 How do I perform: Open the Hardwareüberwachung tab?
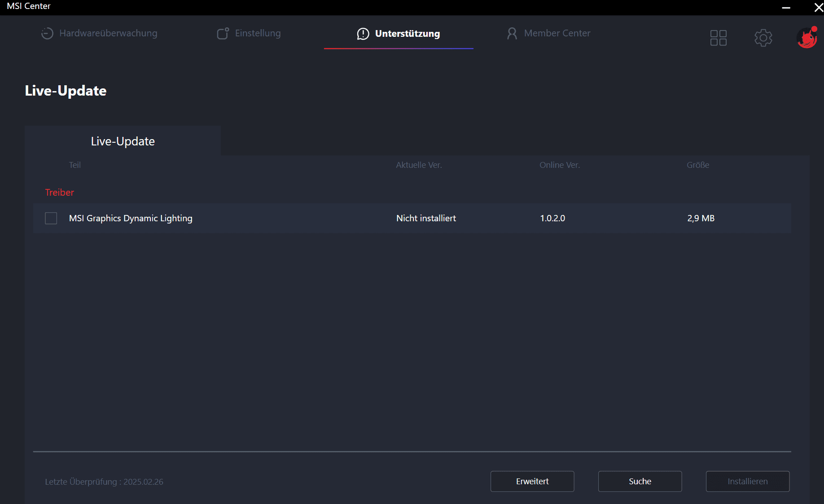(x=99, y=33)
